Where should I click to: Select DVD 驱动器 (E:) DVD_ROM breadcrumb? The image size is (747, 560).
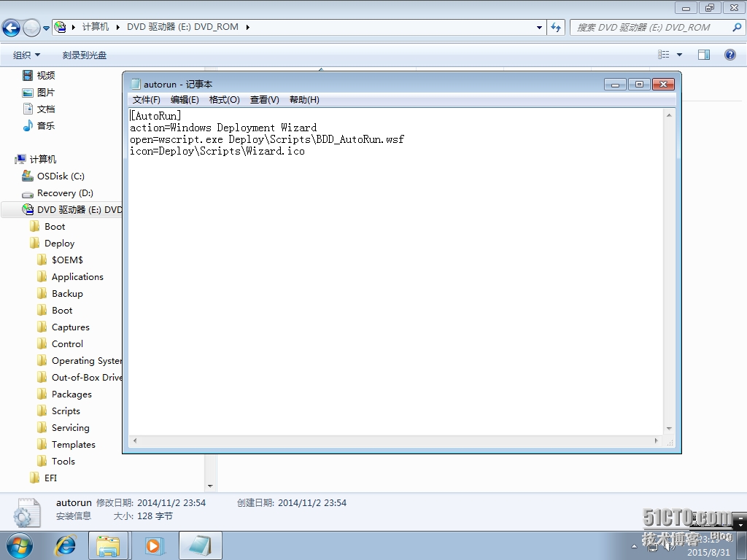[x=182, y=27]
